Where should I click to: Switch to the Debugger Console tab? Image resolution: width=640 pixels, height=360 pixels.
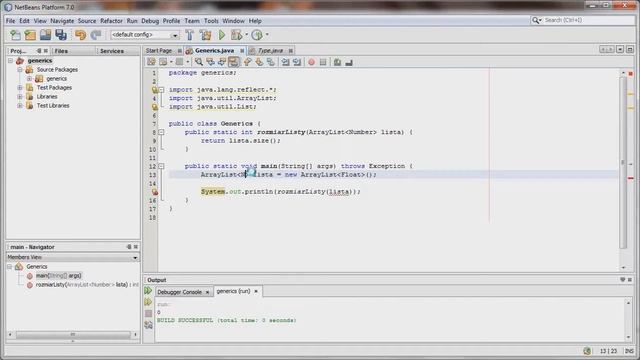(179, 292)
